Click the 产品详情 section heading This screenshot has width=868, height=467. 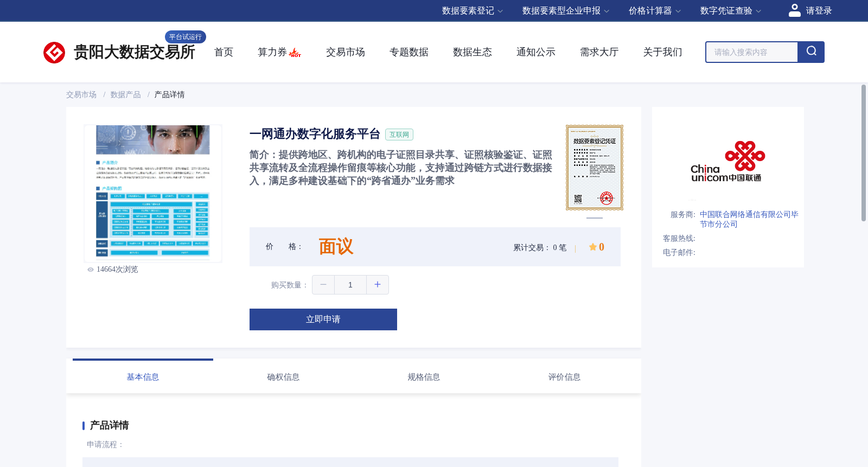[109, 425]
